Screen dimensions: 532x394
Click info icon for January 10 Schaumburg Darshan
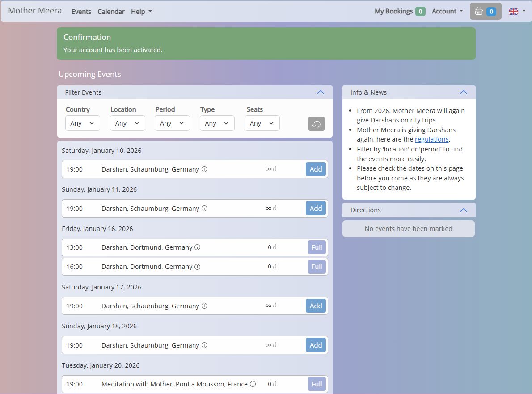click(204, 169)
